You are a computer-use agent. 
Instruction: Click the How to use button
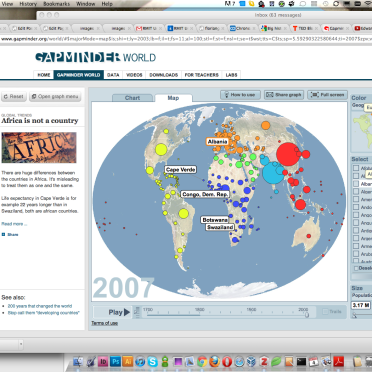click(x=240, y=95)
